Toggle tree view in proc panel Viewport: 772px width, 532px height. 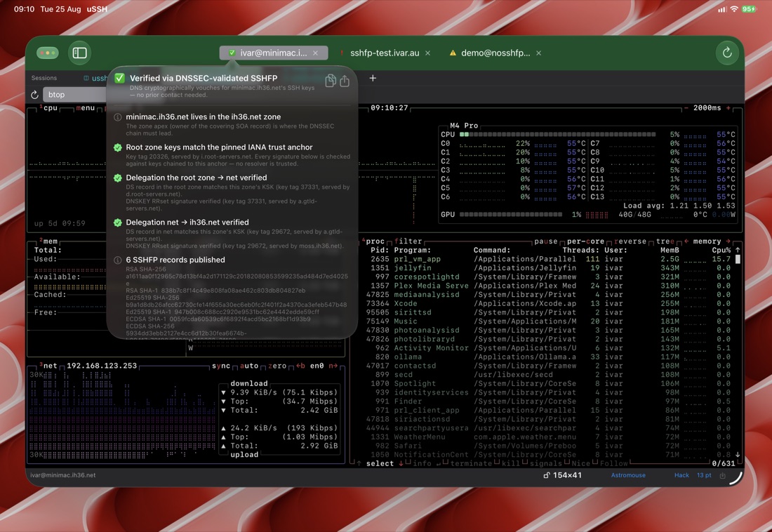tap(665, 241)
